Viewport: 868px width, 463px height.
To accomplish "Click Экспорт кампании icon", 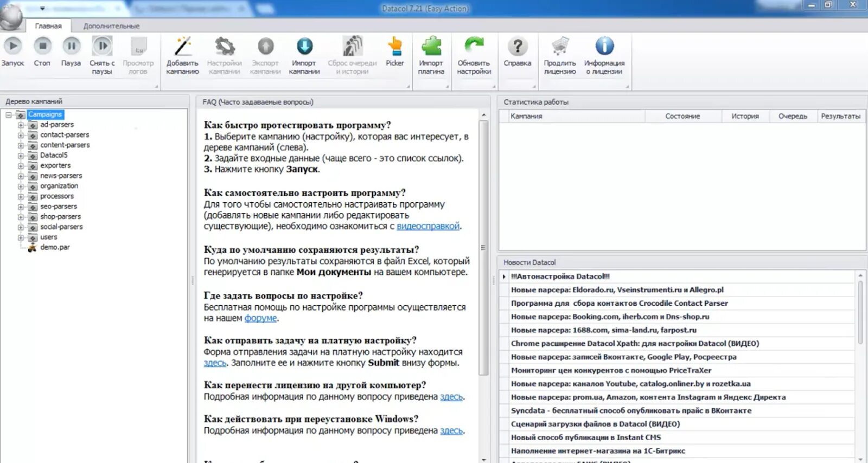I will coord(265,46).
